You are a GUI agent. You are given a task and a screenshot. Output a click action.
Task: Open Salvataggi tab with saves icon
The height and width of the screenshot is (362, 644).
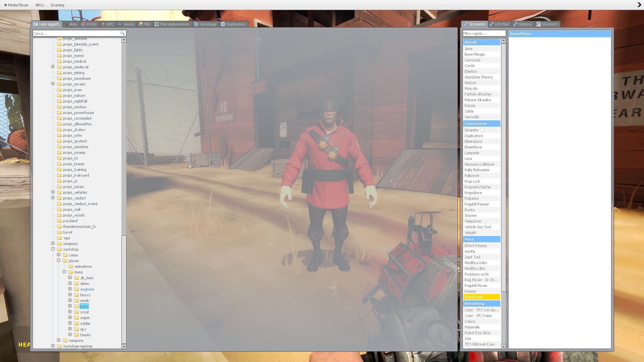(x=205, y=24)
